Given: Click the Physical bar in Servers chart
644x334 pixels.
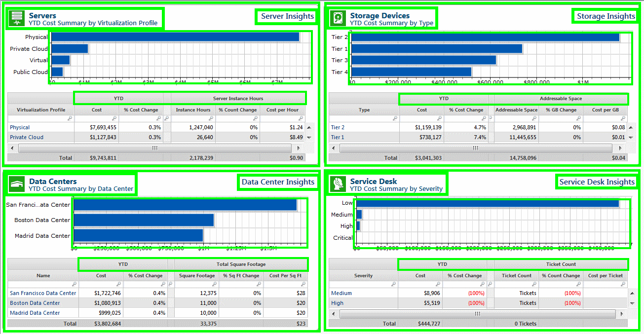Looking at the screenshot, I should pyautogui.click(x=175, y=37).
